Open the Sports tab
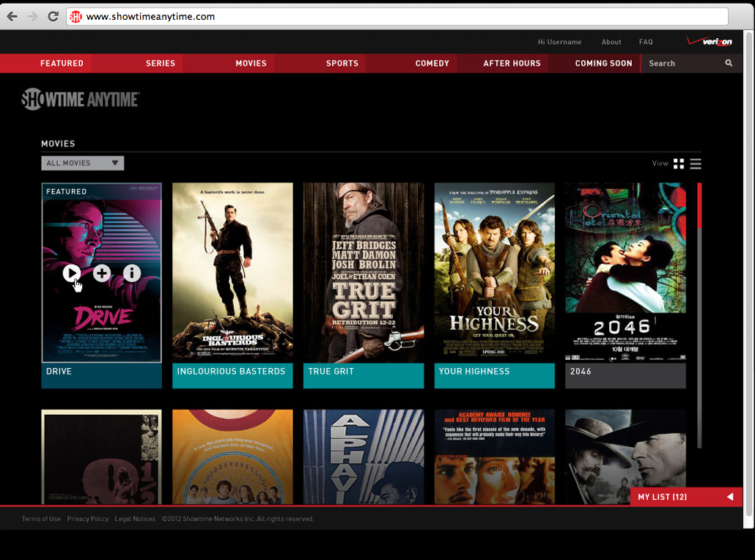The width and height of the screenshot is (755, 560). point(342,63)
